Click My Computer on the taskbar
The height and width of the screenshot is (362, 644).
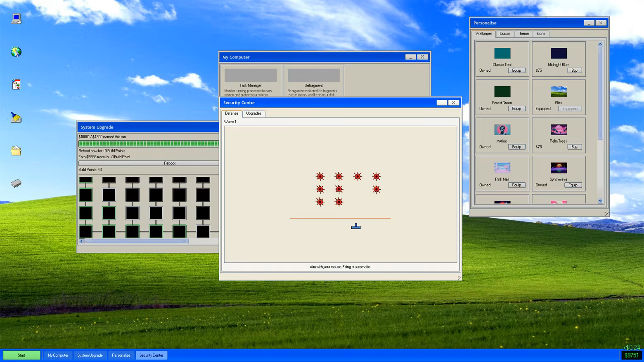click(58, 355)
